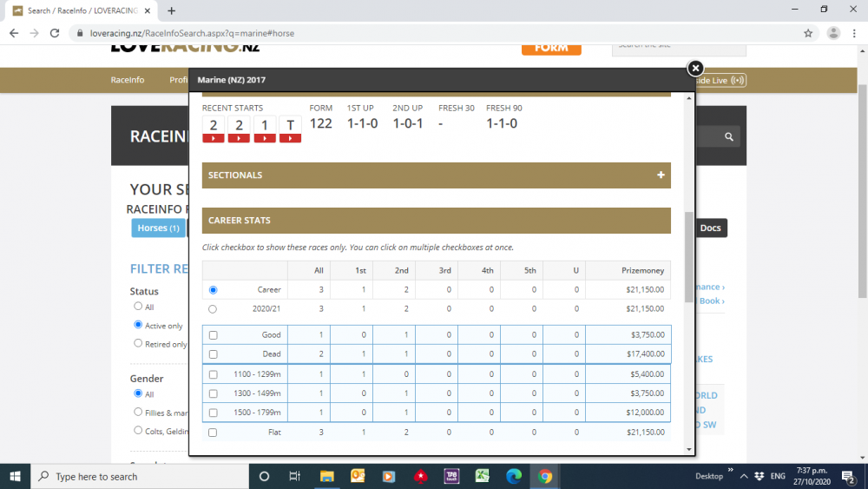Tick the 1100 - 1299m distance checkbox
The height and width of the screenshot is (489, 868).
coord(213,374)
